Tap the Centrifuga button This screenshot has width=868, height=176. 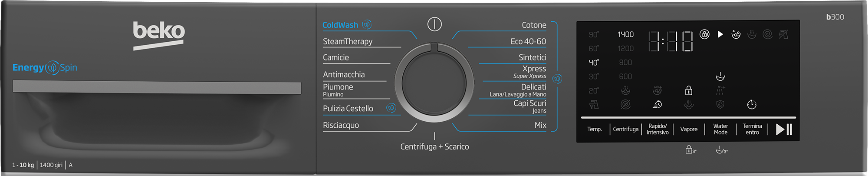click(x=626, y=129)
